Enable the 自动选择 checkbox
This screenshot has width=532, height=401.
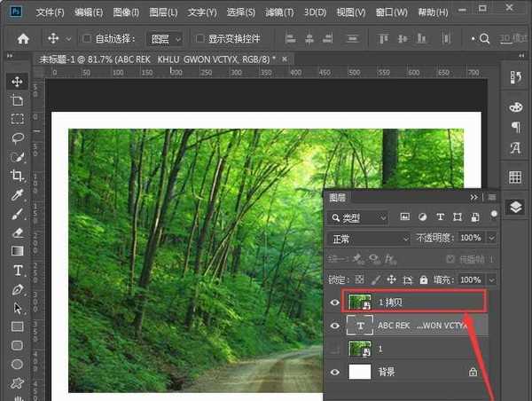click(87, 39)
